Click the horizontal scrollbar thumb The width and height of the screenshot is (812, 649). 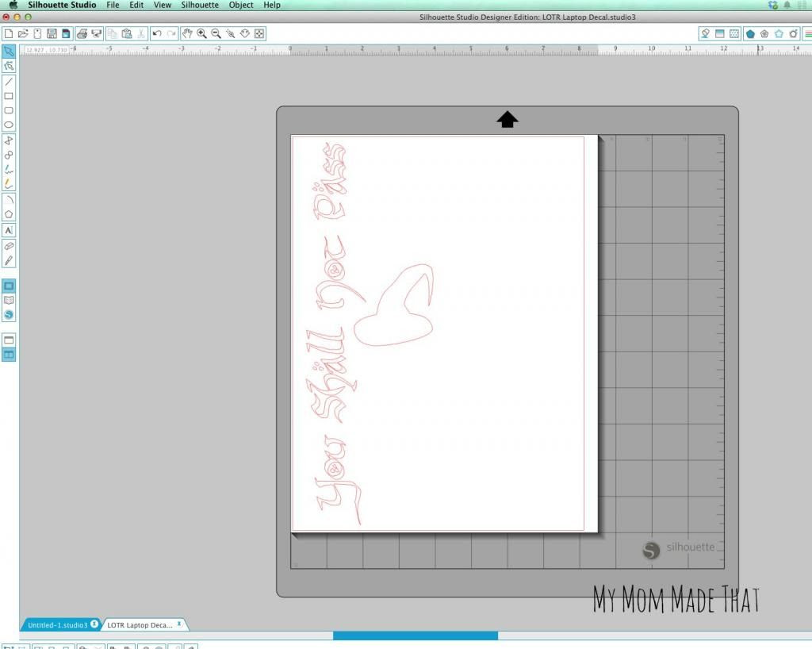pos(416,636)
